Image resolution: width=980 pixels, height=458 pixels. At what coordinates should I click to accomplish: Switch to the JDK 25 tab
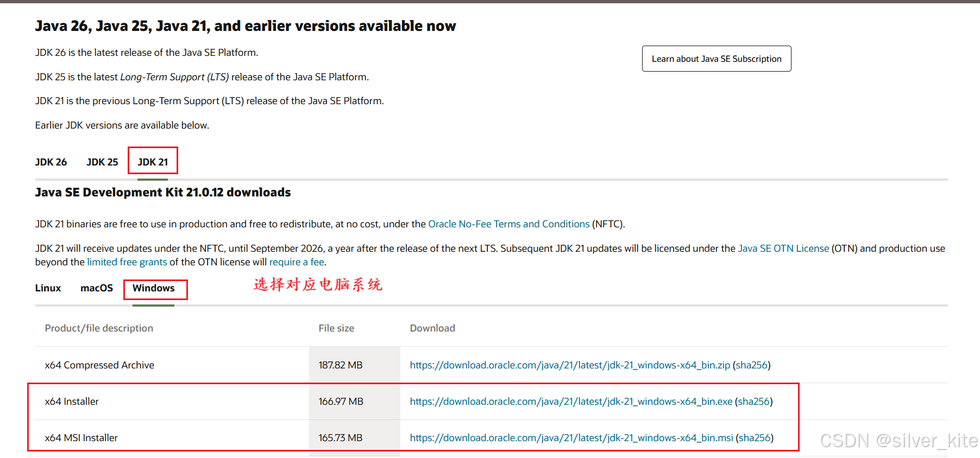(102, 162)
